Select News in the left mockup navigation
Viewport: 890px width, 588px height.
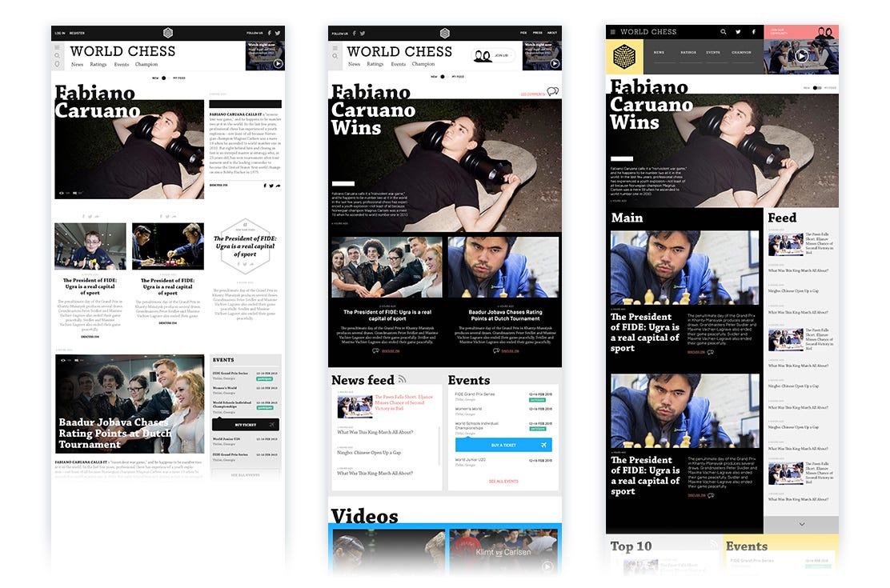click(77, 64)
